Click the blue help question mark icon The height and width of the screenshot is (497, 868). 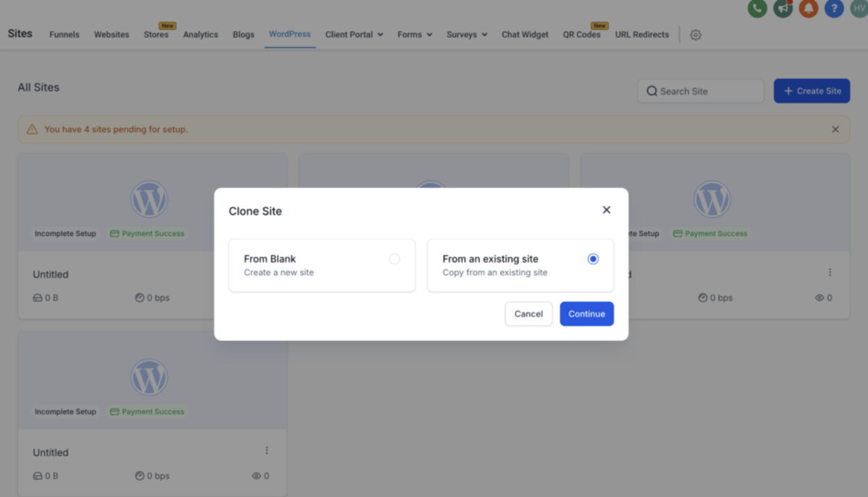[x=834, y=8]
